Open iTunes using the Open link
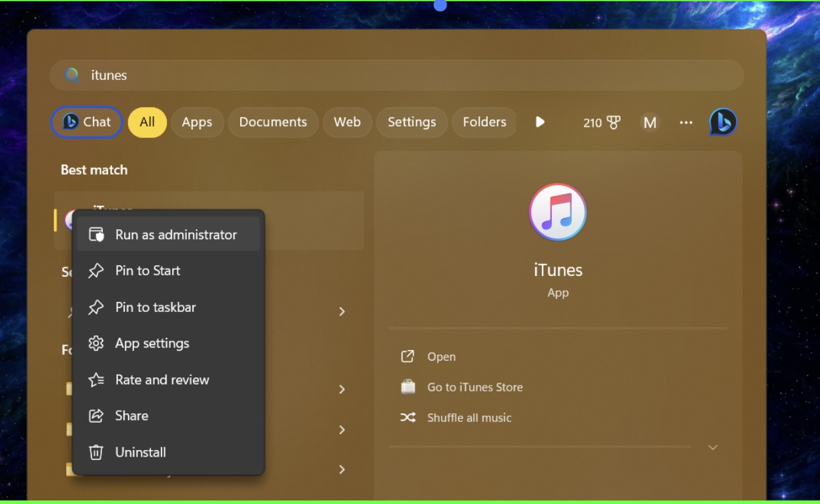The width and height of the screenshot is (820, 504). 441,357
